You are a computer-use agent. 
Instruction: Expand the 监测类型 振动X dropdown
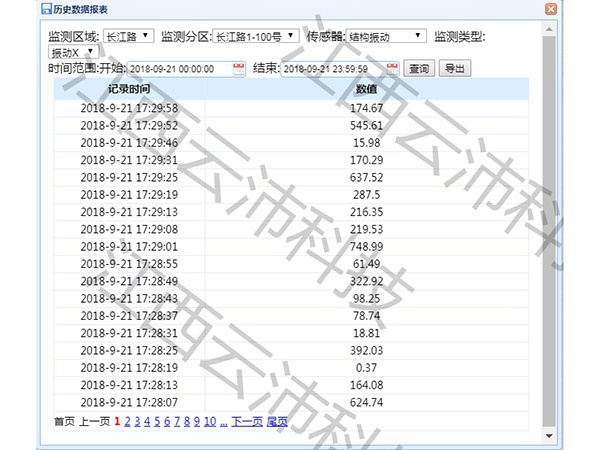pyautogui.click(x=73, y=52)
